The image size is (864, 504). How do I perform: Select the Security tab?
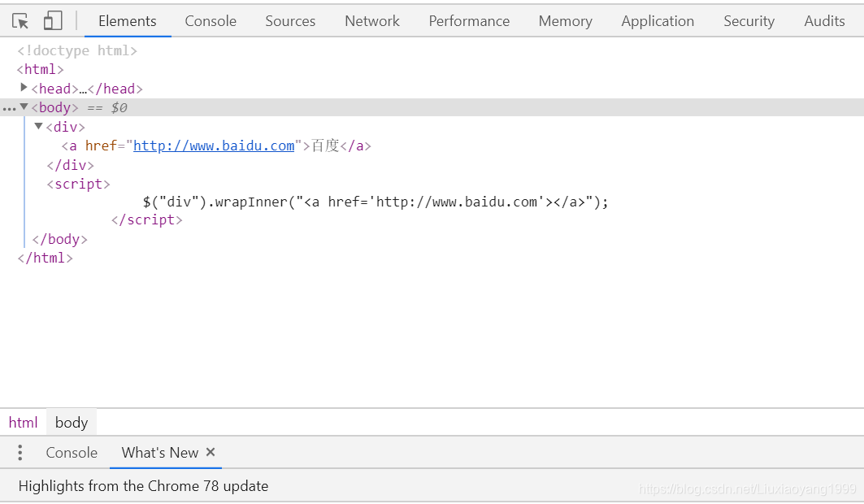tap(749, 21)
